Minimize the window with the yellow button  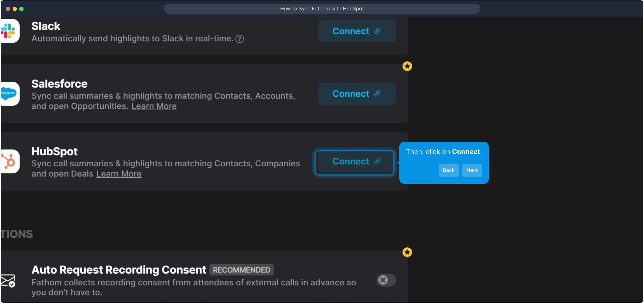click(x=15, y=9)
